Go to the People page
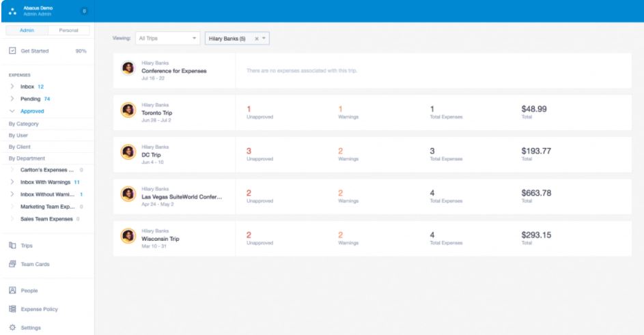The width and height of the screenshot is (644, 335). coord(29,290)
